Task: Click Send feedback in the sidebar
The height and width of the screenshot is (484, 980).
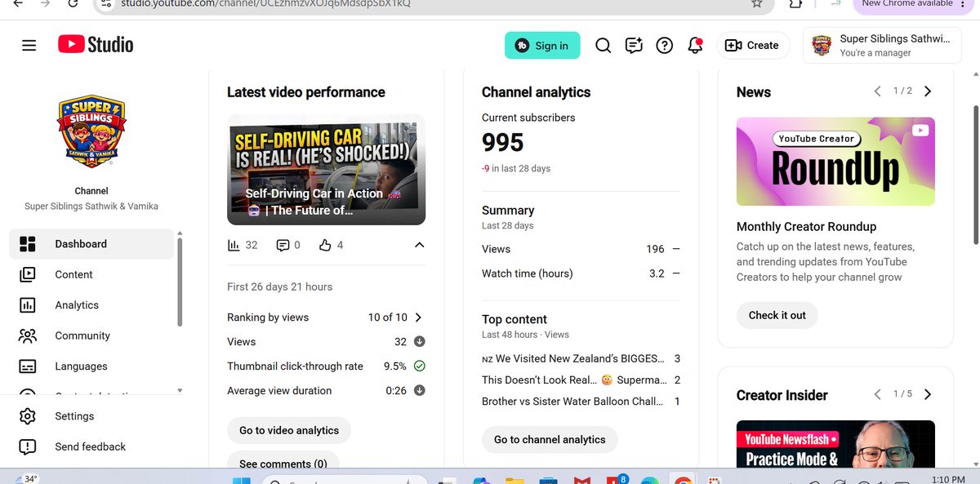Action: (91, 446)
